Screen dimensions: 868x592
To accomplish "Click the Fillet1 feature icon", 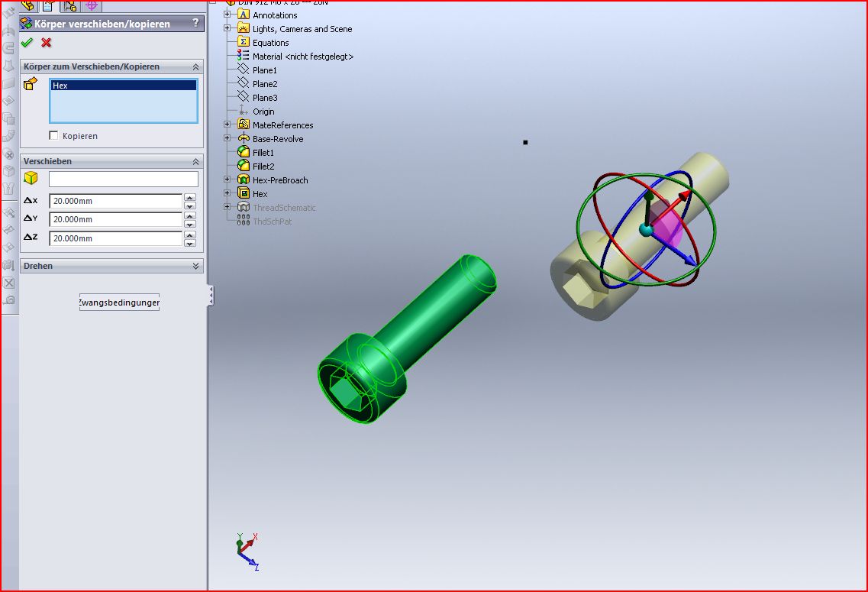I will click(x=244, y=152).
